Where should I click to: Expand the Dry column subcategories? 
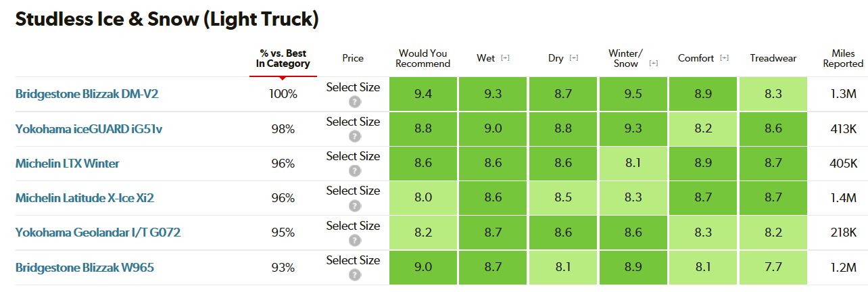coord(574,58)
